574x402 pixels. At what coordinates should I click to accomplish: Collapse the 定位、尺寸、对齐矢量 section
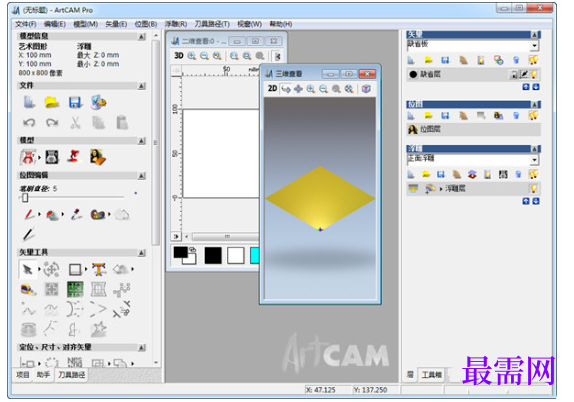click(x=142, y=347)
